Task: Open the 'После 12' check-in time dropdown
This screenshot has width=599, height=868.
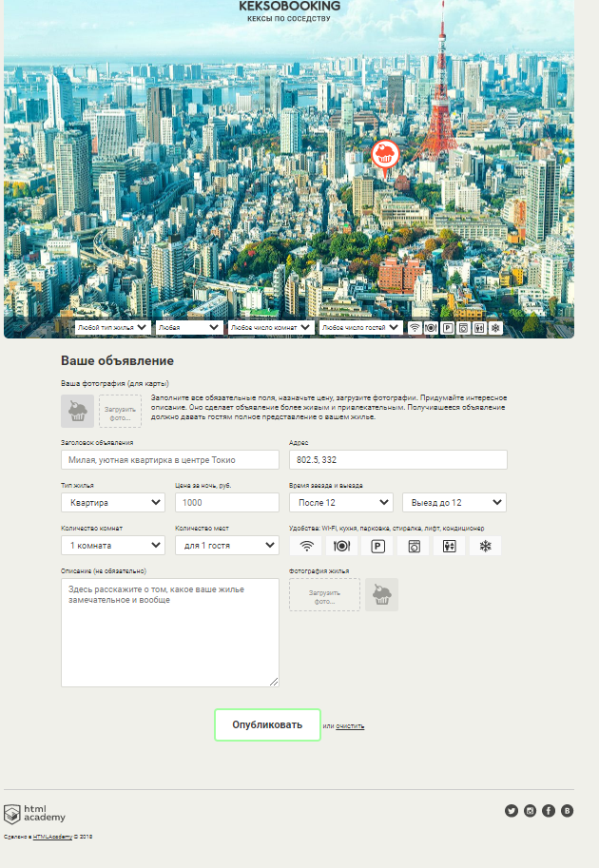Action: click(x=340, y=502)
